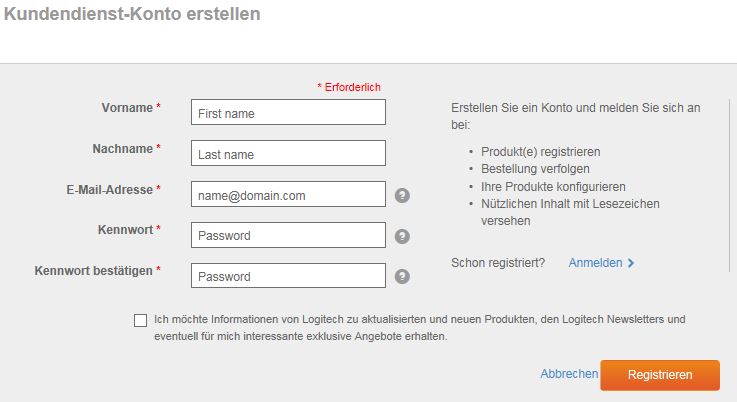Show help tooltip next to Kennwort field

pos(402,236)
